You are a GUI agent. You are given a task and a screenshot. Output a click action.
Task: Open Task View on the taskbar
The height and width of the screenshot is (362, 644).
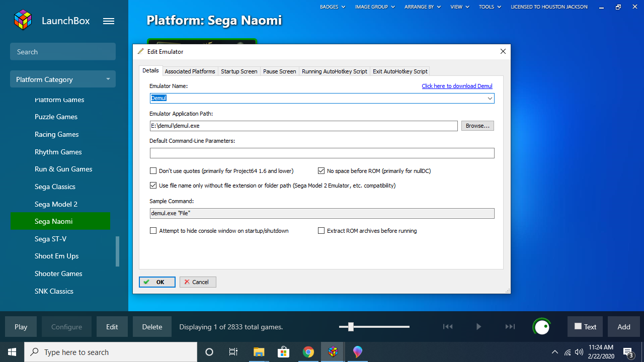point(233,352)
